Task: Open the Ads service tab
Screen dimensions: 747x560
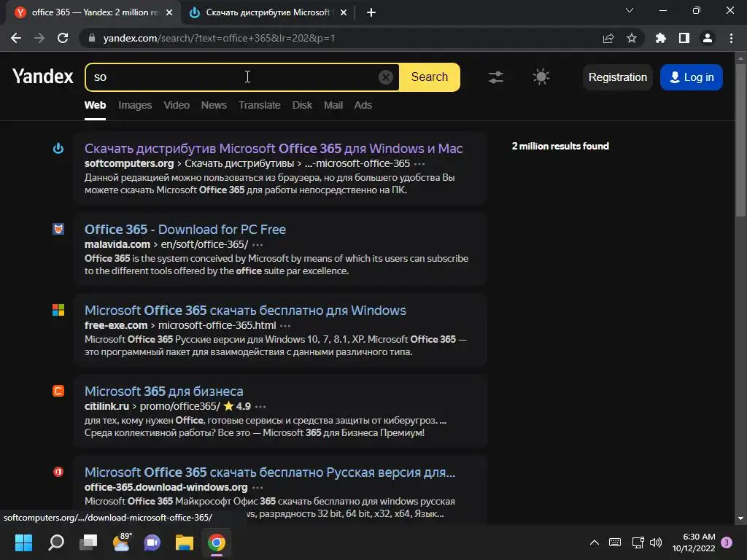Action: click(x=363, y=105)
